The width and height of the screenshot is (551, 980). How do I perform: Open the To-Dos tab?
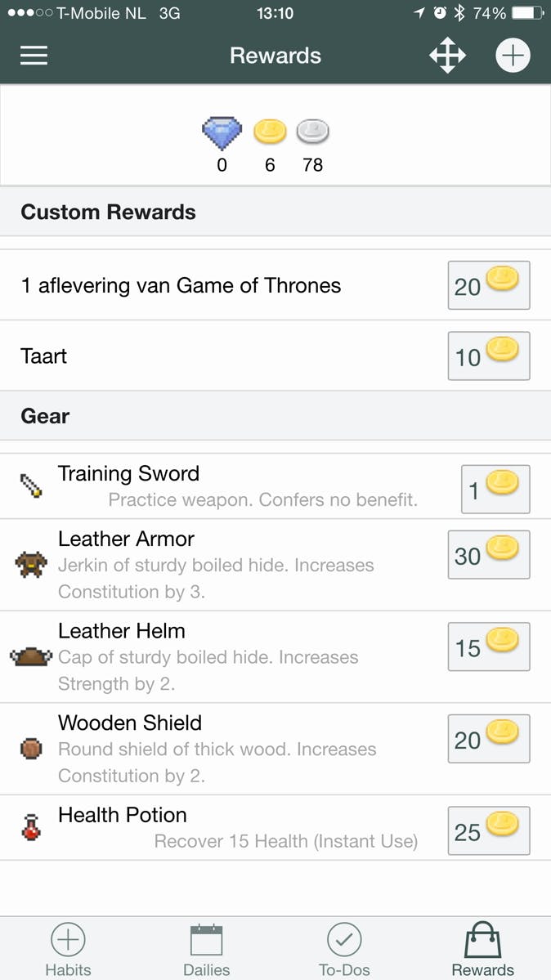(x=344, y=950)
